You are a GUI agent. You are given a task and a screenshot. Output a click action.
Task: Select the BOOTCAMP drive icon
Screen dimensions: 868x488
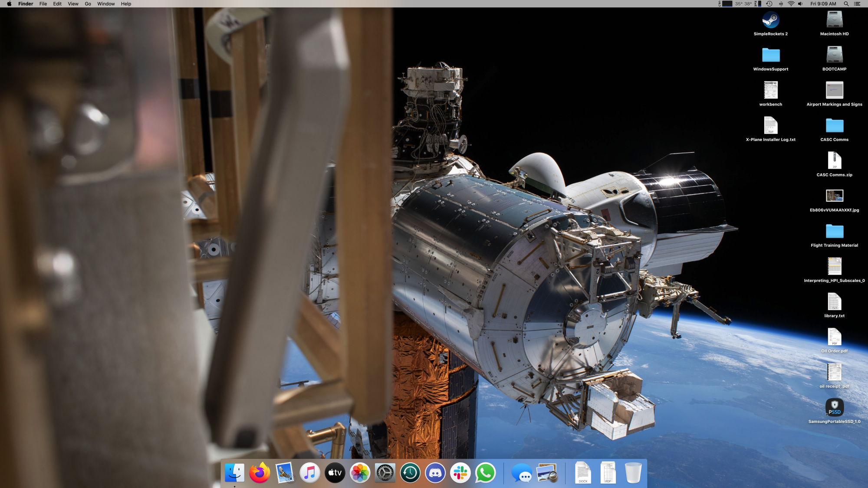coord(835,55)
